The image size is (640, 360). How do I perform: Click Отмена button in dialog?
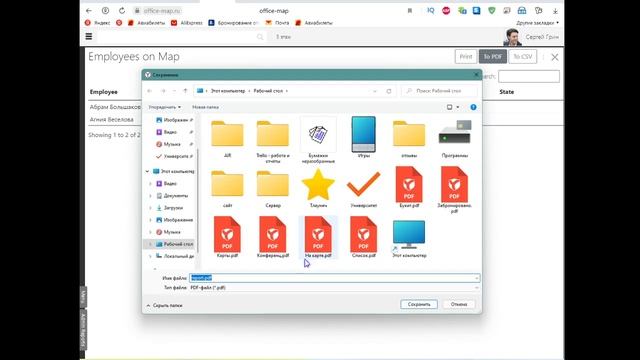(459, 304)
